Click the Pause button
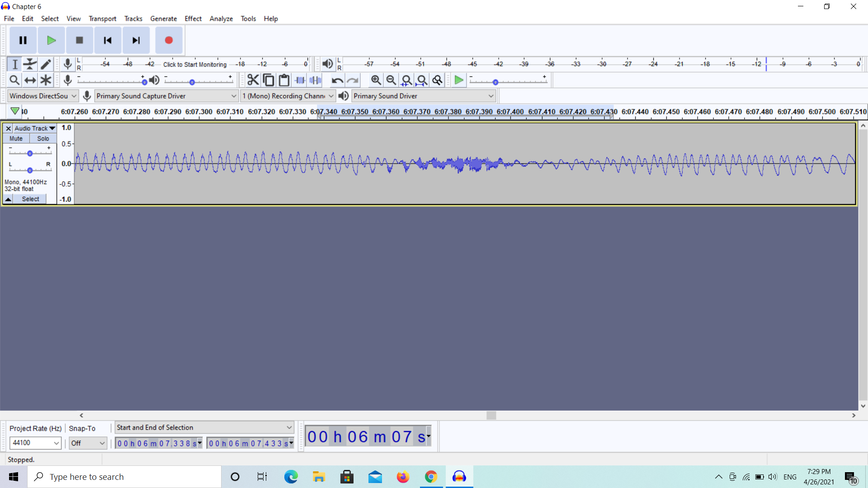868x488 pixels. pos(23,40)
